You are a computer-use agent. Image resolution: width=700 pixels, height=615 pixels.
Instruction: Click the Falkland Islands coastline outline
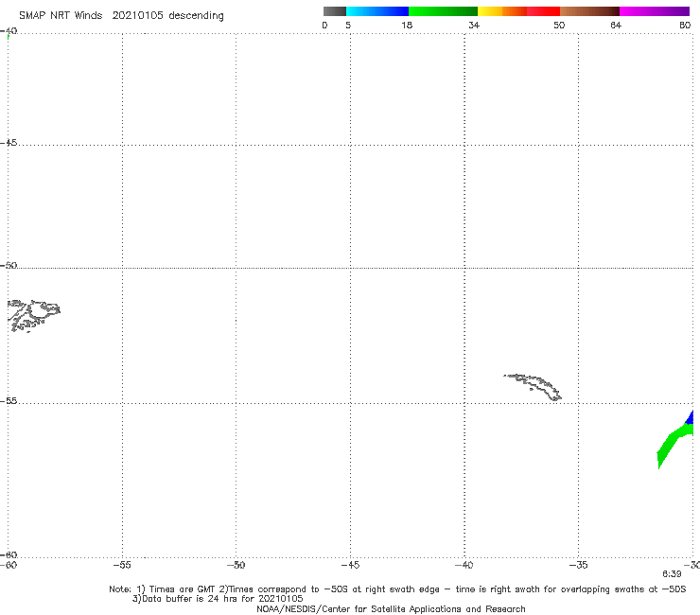(x=33, y=315)
